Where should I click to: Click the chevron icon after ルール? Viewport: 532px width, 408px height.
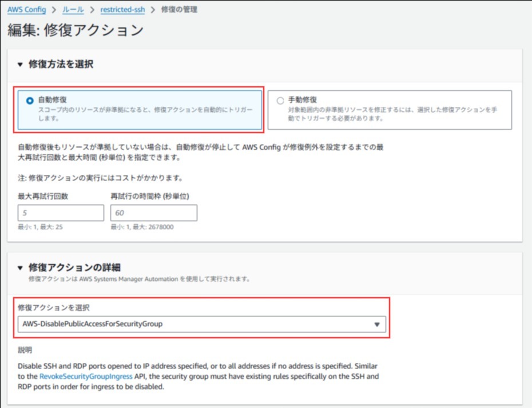tap(92, 10)
